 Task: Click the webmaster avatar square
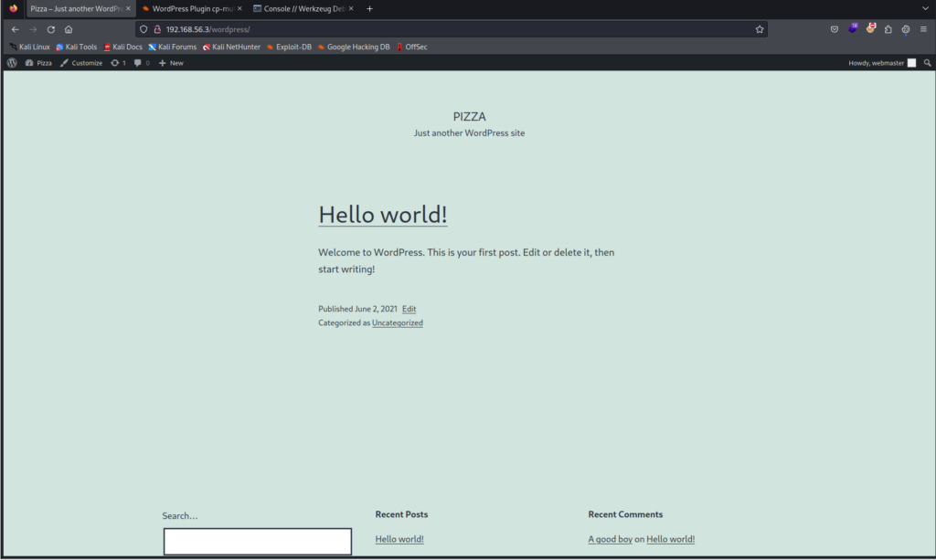(911, 63)
